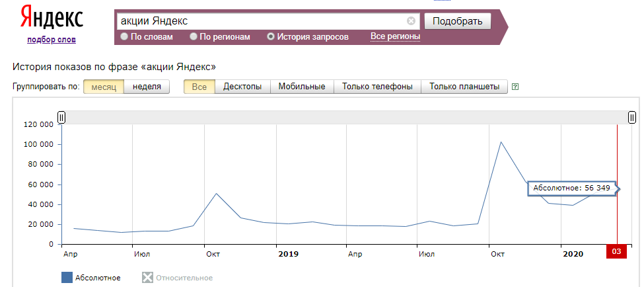This screenshot has width=644, height=287.
Task: Switch to the Десктопы tab
Action: click(x=242, y=87)
